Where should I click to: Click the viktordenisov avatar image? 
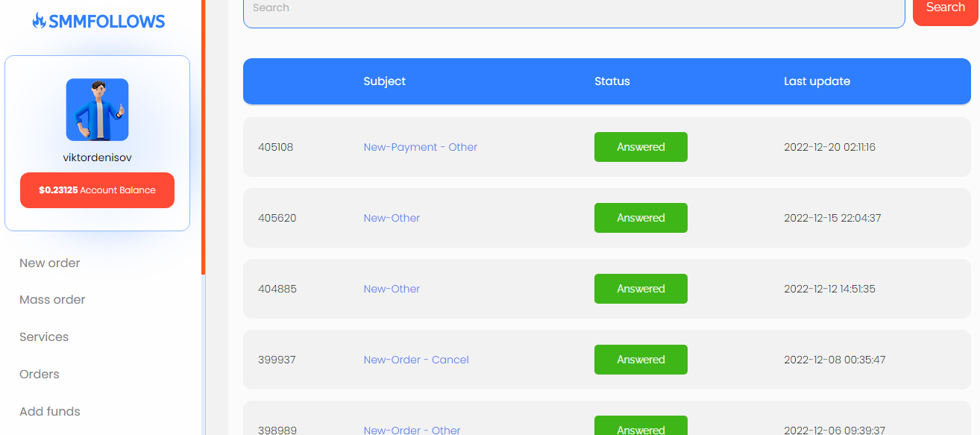[x=97, y=110]
